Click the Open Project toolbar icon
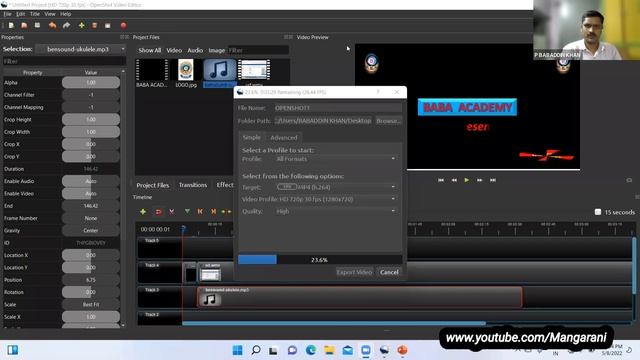The width and height of the screenshot is (640, 360). [x=24, y=25]
